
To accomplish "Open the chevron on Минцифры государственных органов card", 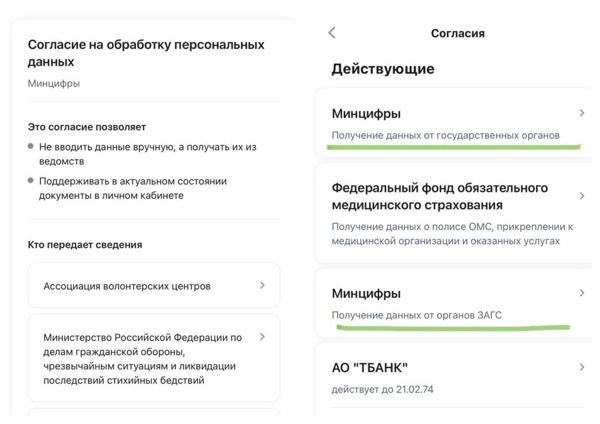I will [x=582, y=114].
